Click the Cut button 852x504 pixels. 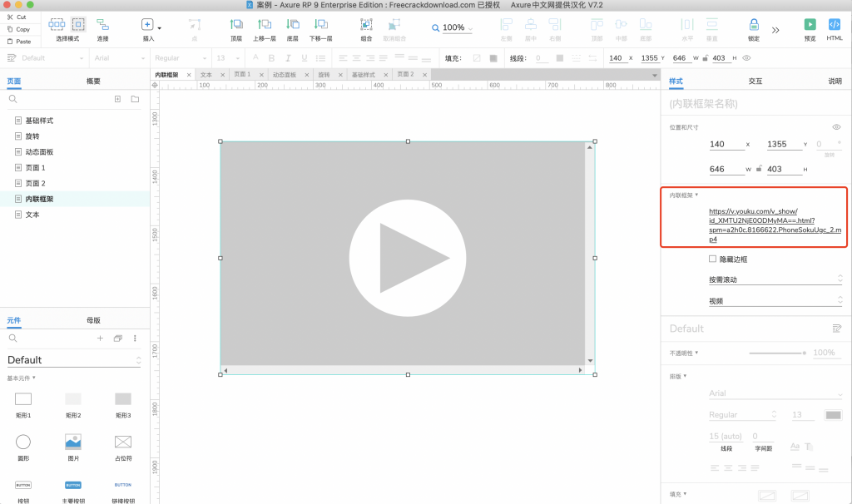(17, 17)
